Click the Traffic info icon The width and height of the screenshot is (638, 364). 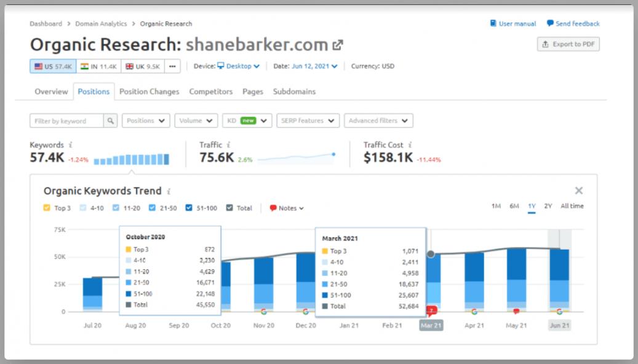(229, 144)
